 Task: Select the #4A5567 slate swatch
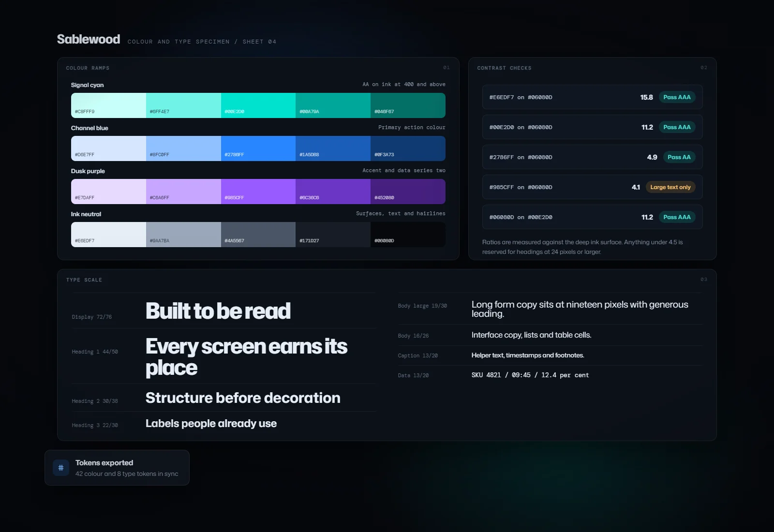[258, 235]
